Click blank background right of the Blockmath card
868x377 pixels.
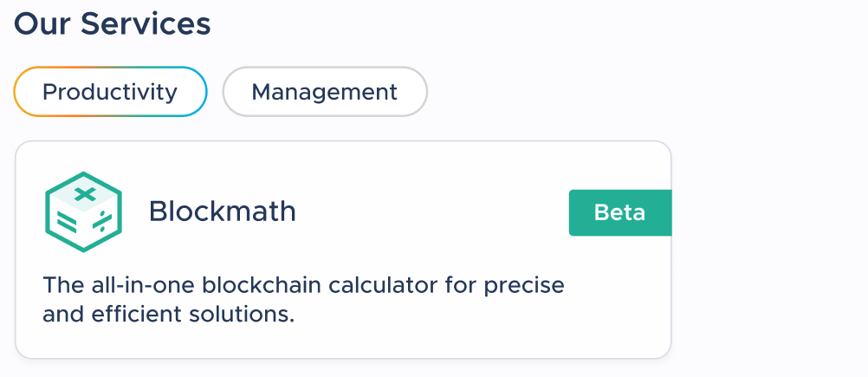click(769, 249)
